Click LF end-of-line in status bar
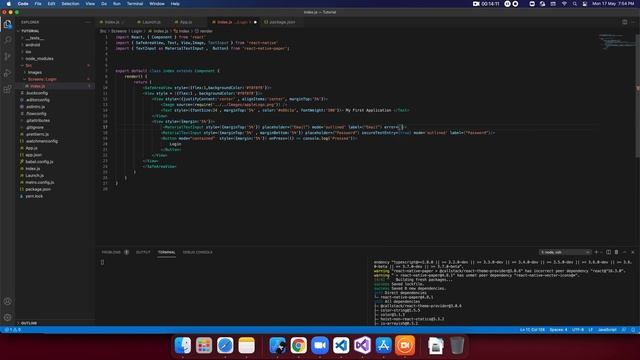 [590, 330]
